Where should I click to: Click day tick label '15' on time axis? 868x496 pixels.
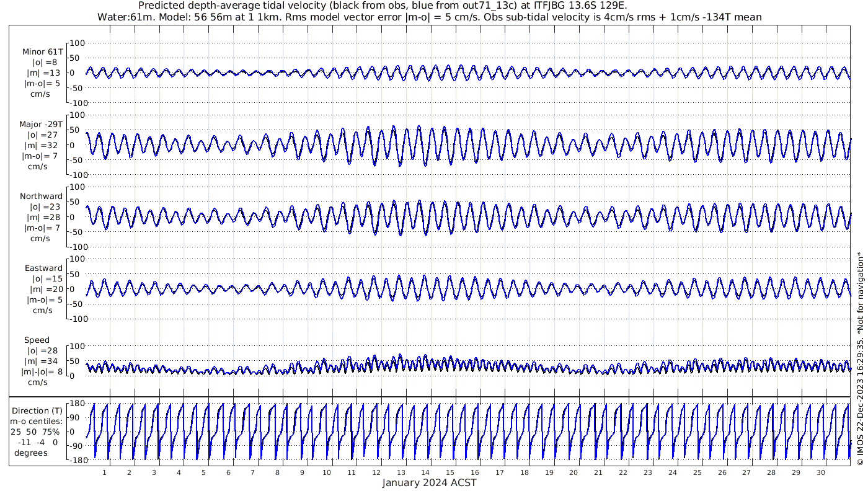coord(450,472)
